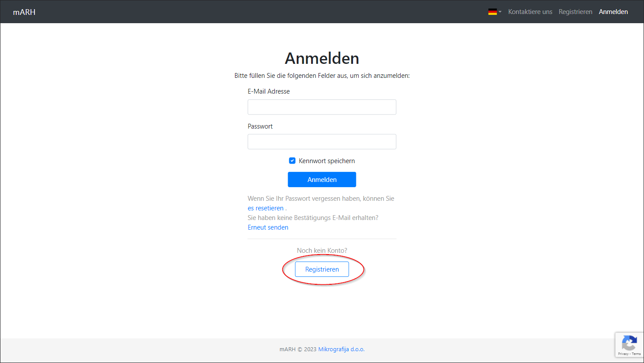Viewport: 644px width, 363px height.
Task: Expand the language dropdown caret
Action: (x=500, y=12)
